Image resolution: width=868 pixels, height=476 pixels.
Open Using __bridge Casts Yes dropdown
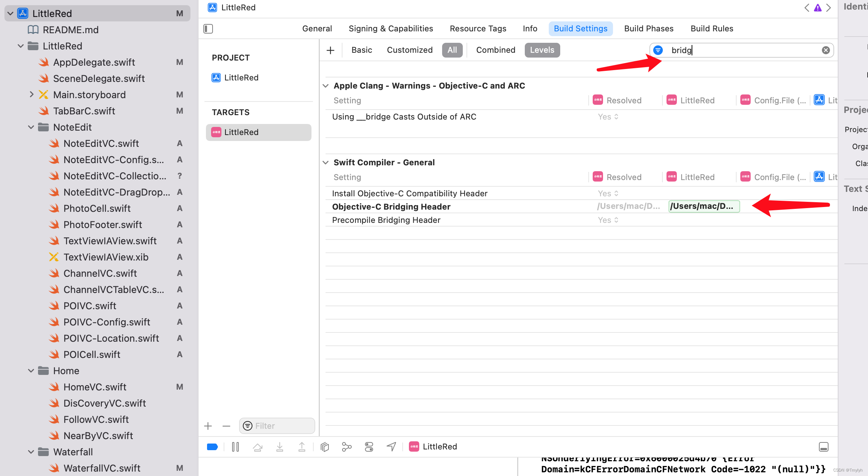[608, 117]
